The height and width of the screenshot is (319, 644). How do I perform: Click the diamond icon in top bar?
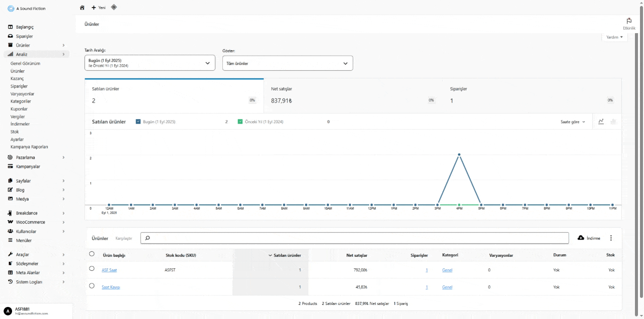click(x=114, y=7)
